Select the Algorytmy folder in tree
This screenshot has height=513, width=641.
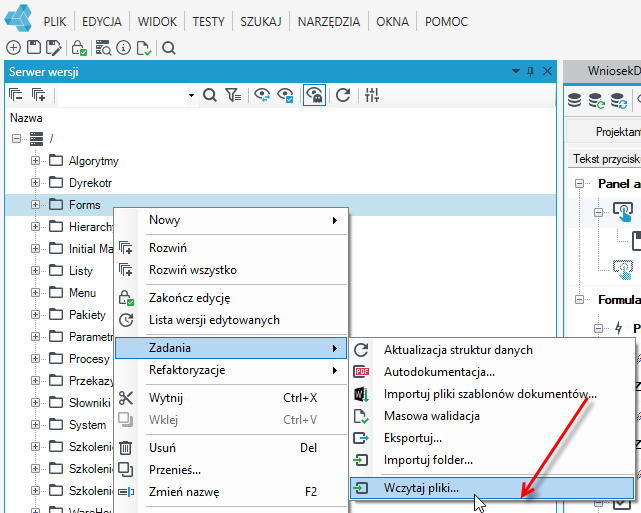pyautogui.click(x=94, y=161)
